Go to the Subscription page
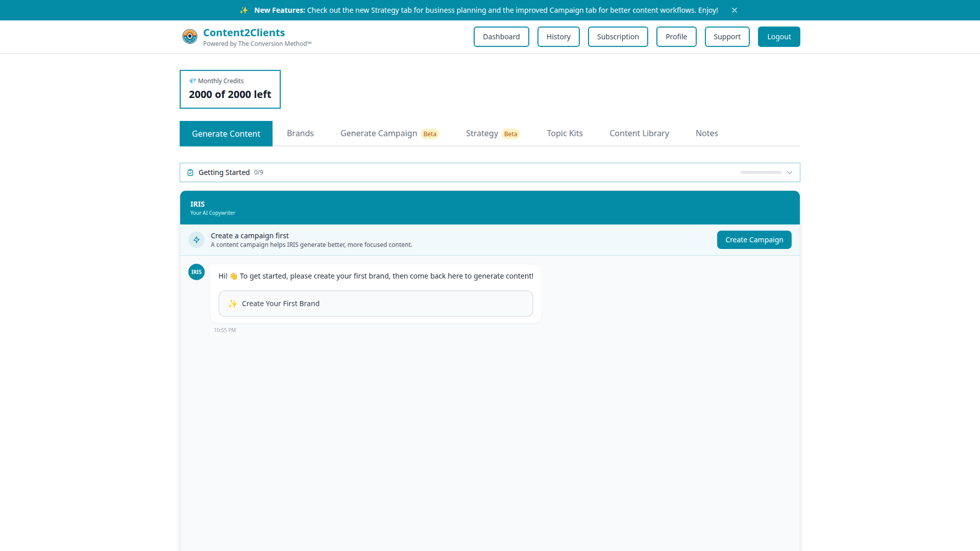 [618, 36]
